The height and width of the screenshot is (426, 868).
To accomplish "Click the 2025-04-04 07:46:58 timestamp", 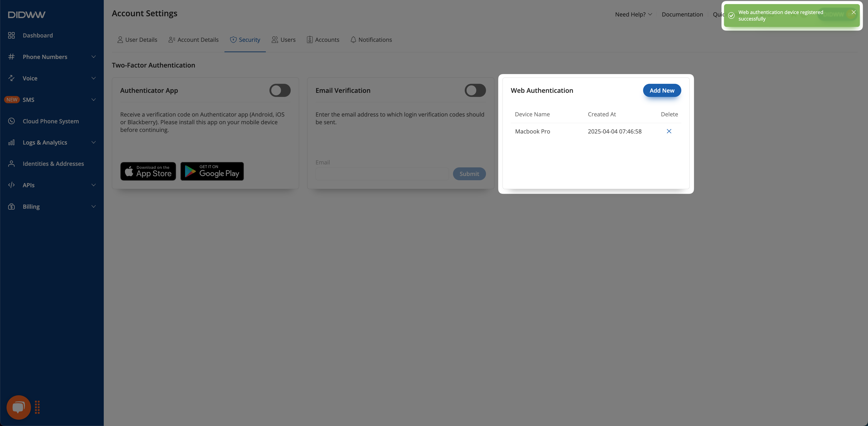I will 615,131.
